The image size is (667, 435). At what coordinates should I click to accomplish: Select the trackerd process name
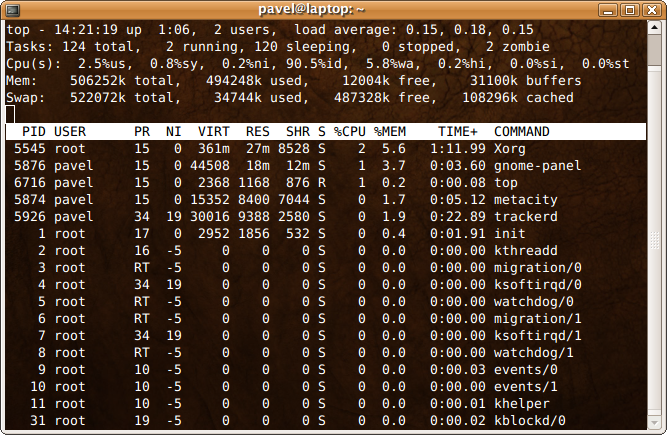[526, 217]
